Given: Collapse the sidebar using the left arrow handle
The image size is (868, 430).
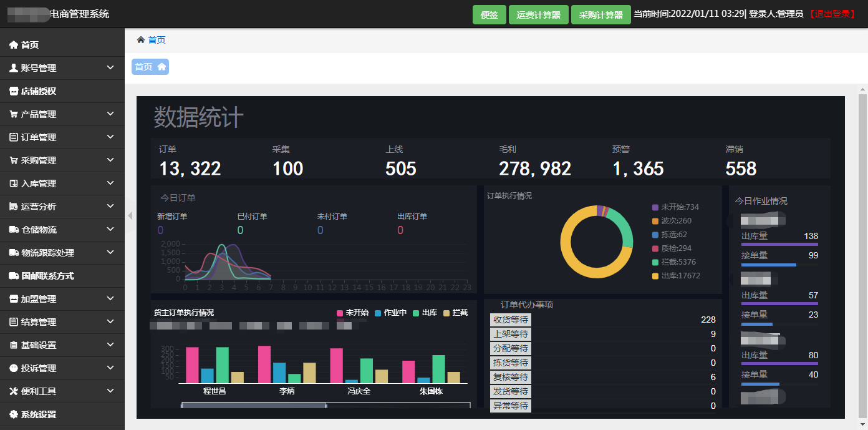Looking at the screenshot, I should 130,215.
